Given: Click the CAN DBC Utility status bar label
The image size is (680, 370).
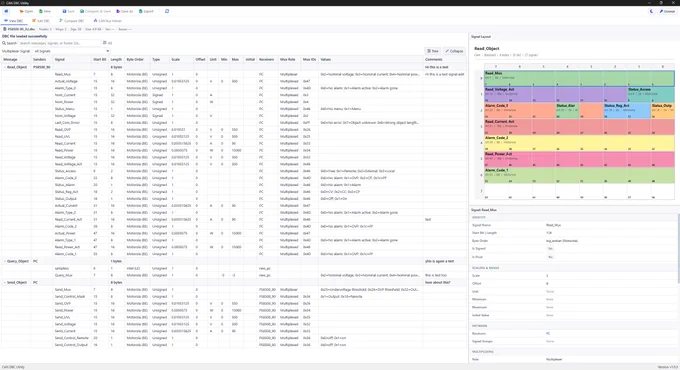Looking at the screenshot, I should pos(13,367).
